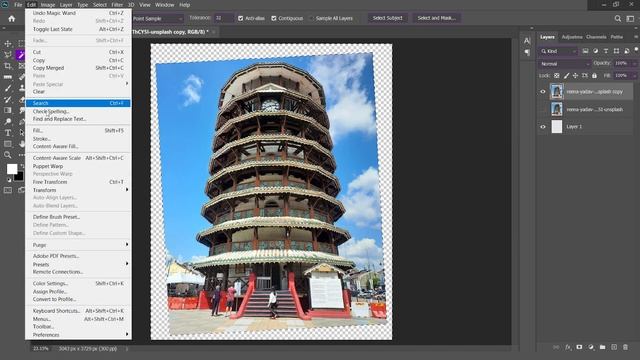Select the Zoom tool in toolbar
The width and height of the screenshot is (640, 360).
[x=8, y=155]
